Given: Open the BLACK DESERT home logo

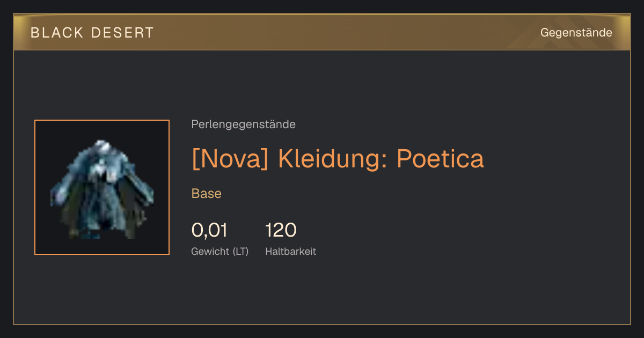Looking at the screenshot, I should coord(92,33).
